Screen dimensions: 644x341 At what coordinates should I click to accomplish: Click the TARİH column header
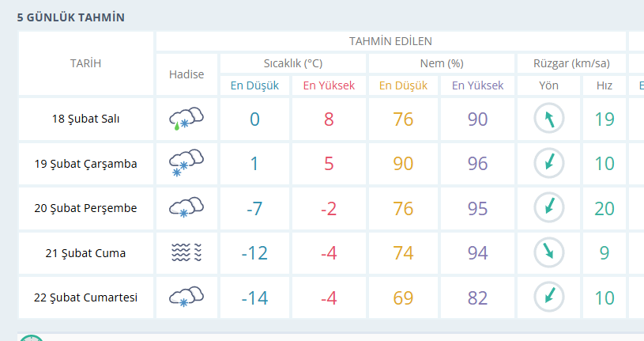[85, 63]
